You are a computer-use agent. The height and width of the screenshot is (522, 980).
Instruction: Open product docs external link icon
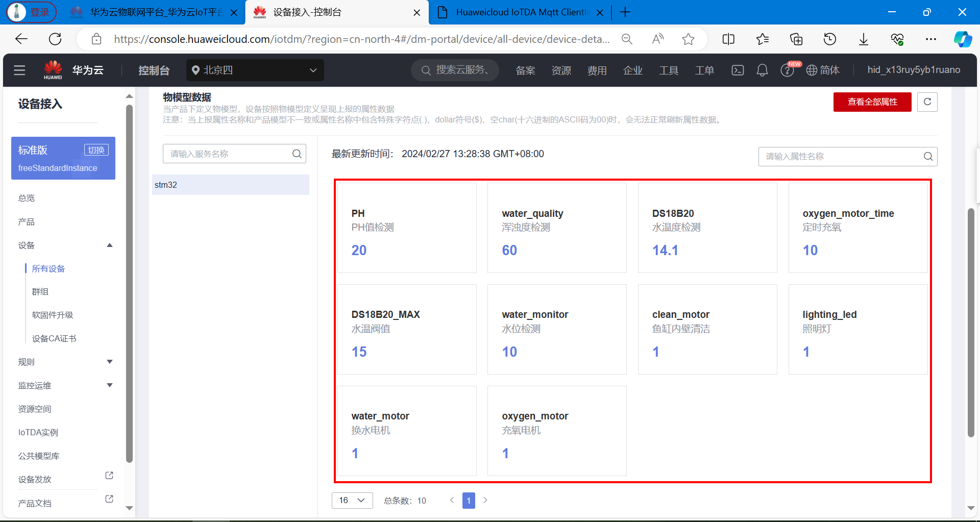click(x=109, y=499)
